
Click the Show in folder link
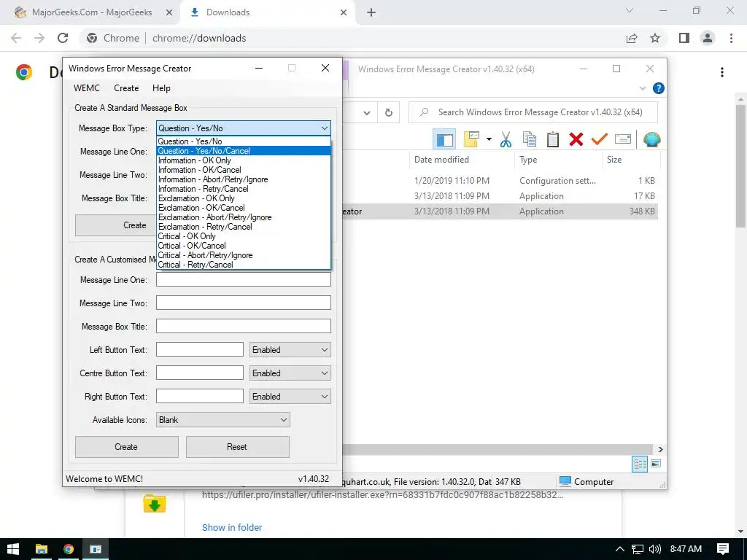[231, 528]
